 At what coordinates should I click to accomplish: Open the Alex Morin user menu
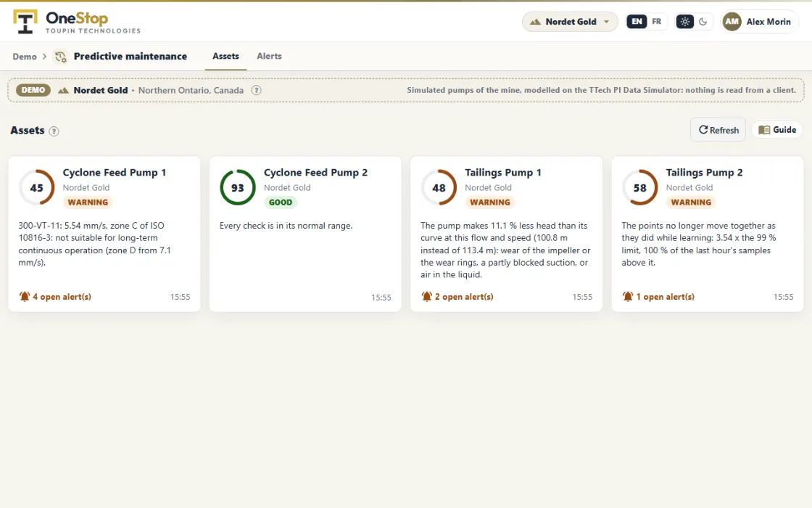(x=760, y=22)
